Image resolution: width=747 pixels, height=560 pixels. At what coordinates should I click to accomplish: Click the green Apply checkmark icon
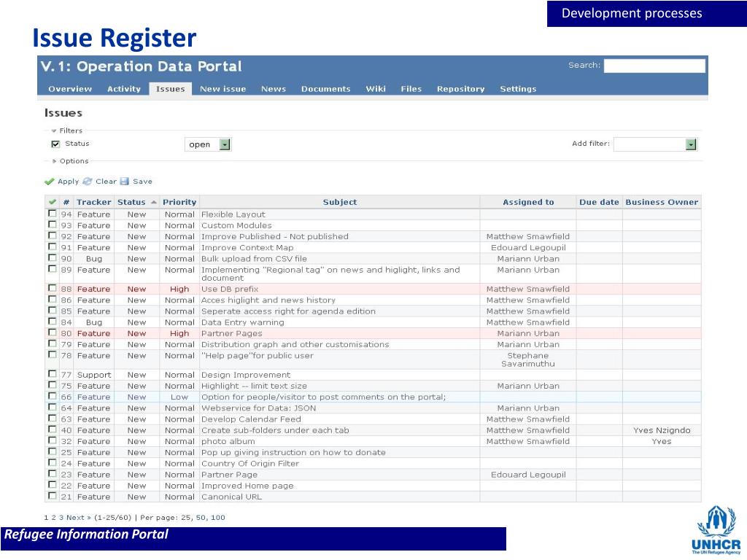pos(50,182)
